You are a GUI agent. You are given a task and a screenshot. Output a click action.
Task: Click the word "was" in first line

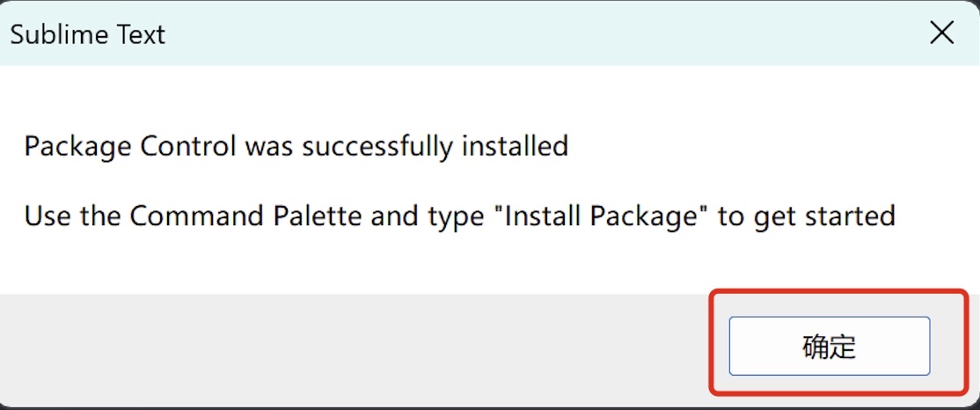pyautogui.click(x=269, y=145)
